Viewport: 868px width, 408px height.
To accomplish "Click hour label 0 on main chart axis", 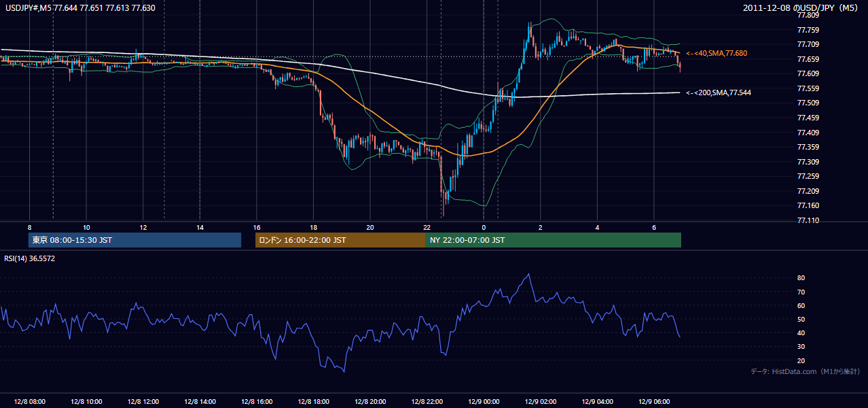I will tap(484, 227).
